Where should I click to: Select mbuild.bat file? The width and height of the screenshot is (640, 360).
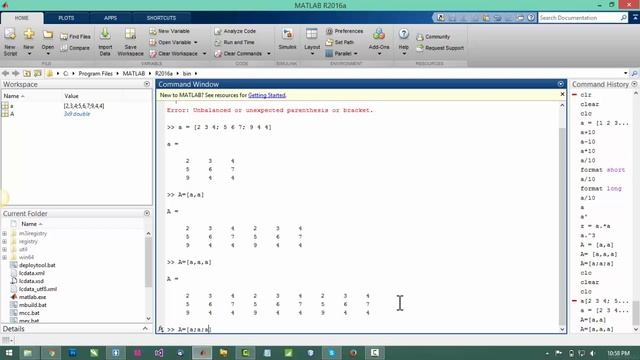[x=33, y=305]
